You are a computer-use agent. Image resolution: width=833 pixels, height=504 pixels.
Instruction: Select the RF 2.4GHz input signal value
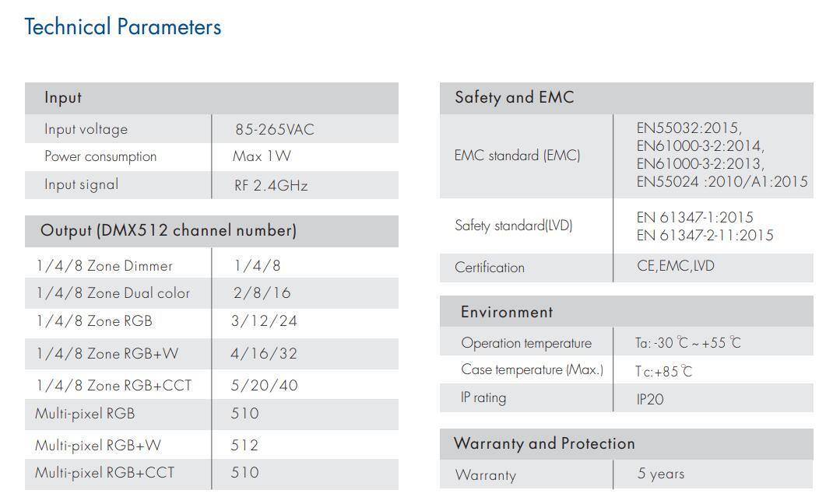click(x=271, y=185)
